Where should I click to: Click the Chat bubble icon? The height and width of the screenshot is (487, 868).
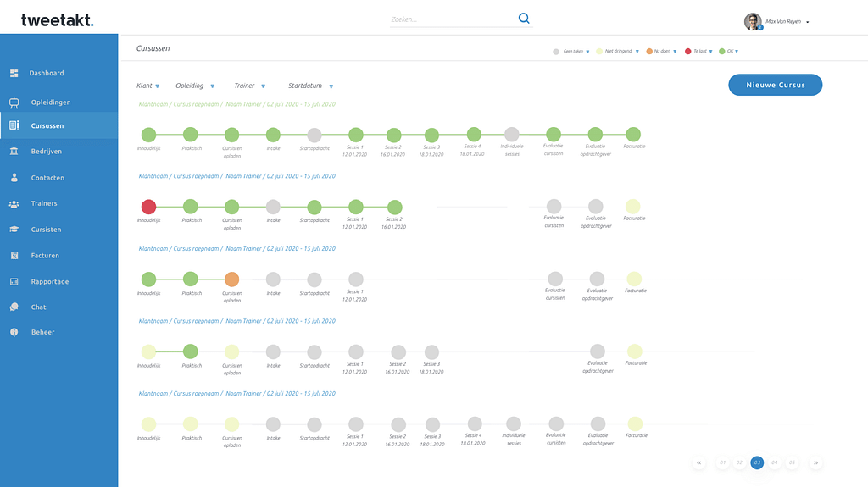pos(14,307)
